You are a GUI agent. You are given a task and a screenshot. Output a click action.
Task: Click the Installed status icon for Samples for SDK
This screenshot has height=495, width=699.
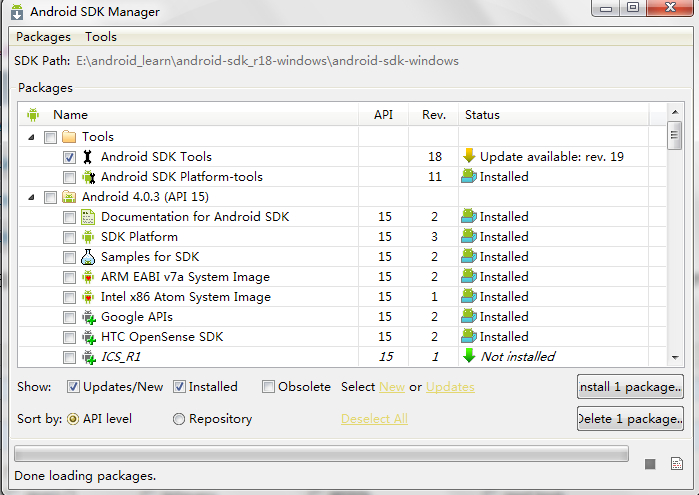469,256
